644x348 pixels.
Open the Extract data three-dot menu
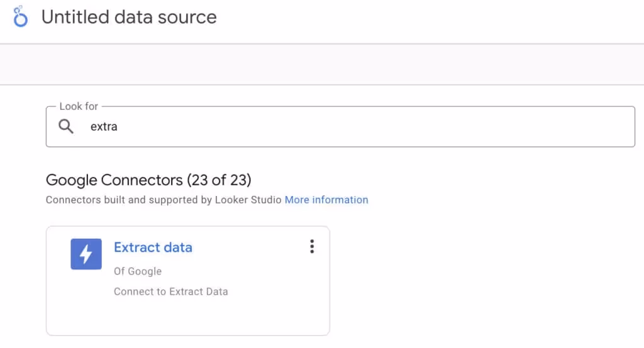[x=312, y=246]
